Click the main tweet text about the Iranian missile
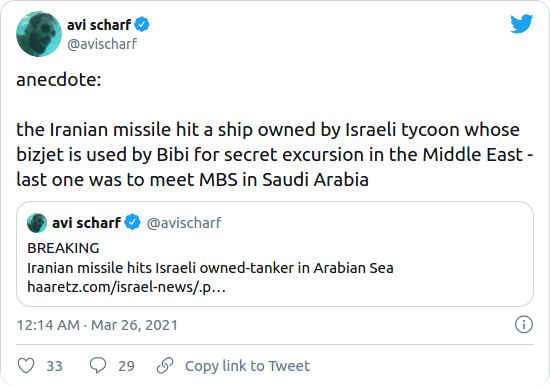Image resolution: width=550 pixels, height=387 pixels. [x=275, y=154]
